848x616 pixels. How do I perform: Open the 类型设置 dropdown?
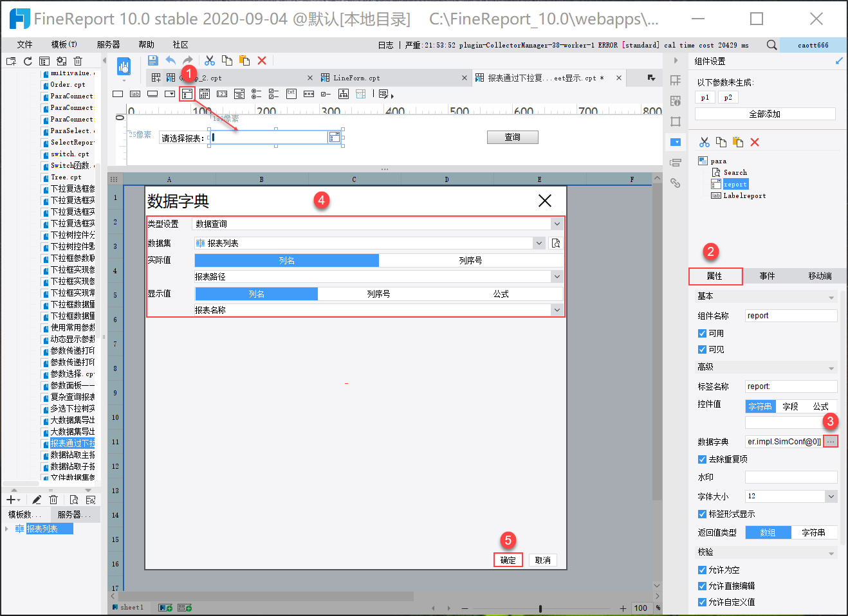pyautogui.click(x=557, y=224)
